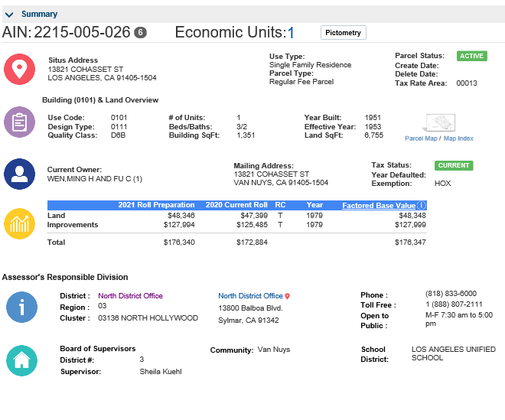Click the yellow chart assessment values icon
Viewport: 505px width, 420px height.
coord(19,224)
